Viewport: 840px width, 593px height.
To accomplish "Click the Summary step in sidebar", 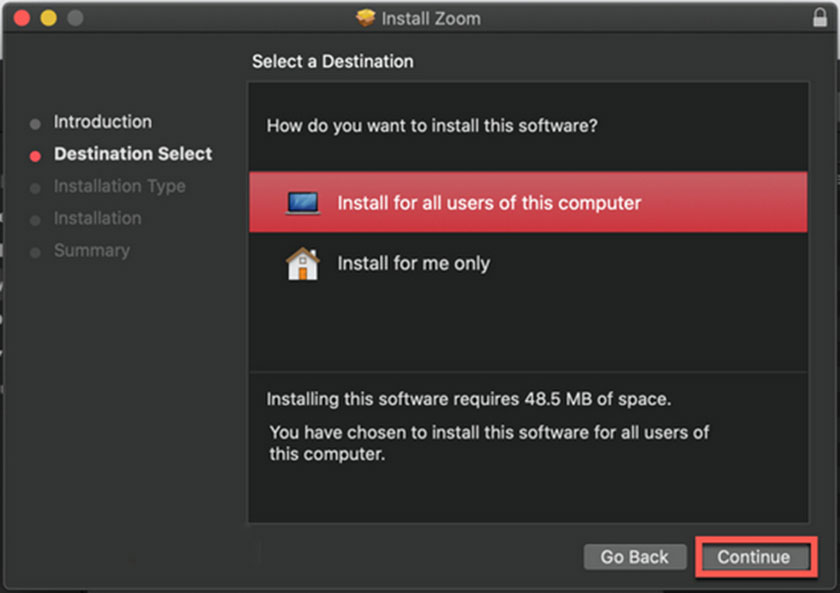I will point(91,250).
